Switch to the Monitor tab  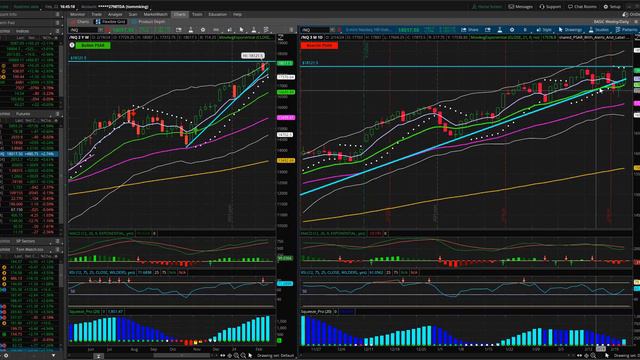tap(77, 14)
